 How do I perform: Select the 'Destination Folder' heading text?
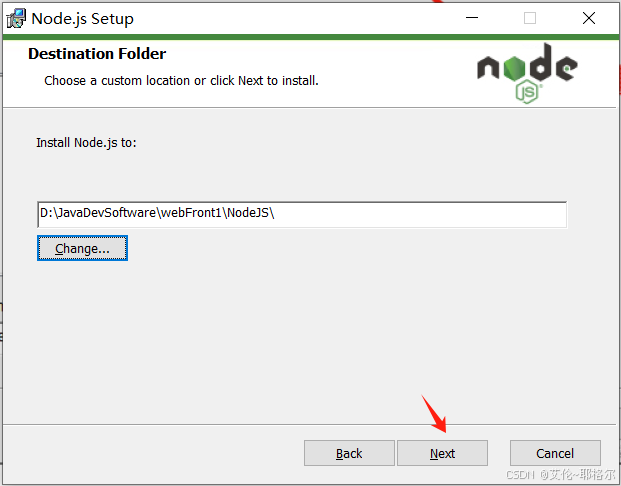97,54
